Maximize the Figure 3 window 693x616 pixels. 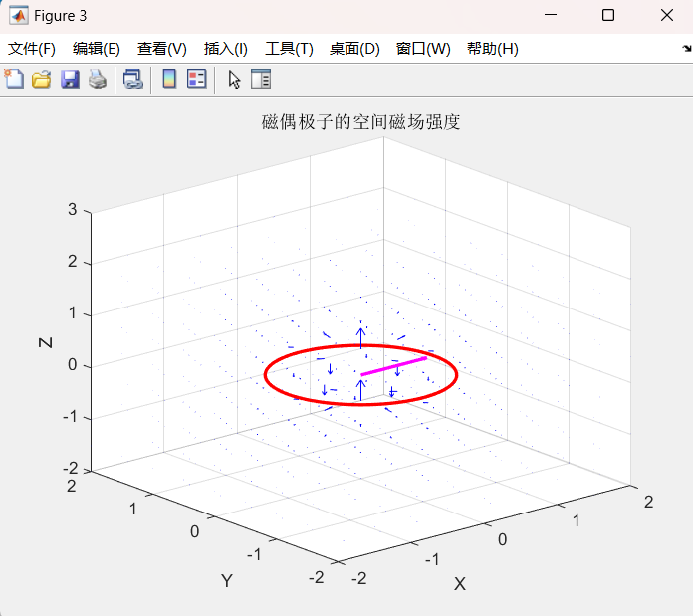(608, 16)
